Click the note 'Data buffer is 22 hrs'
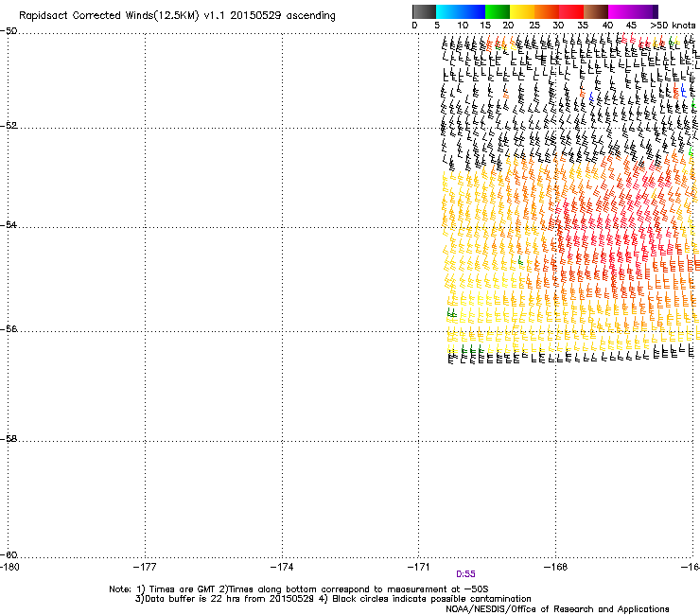Image resolution: width=700 pixels, height=615 pixels. [192, 599]
